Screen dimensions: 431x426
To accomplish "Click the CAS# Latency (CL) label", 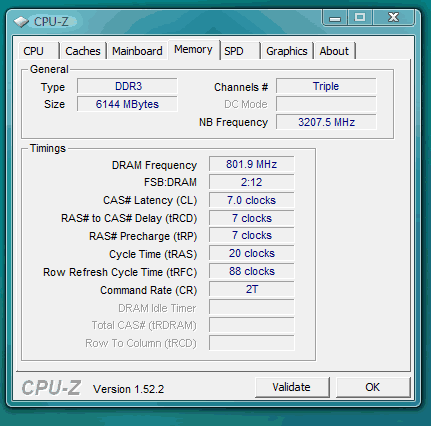I will [150, 201].
